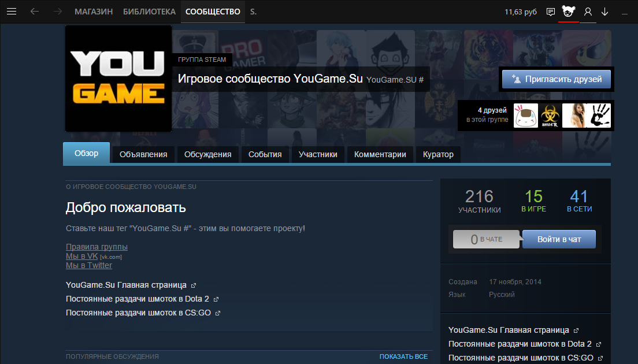Open the downloads arrow icon
The width and height of the screenshot is (638, 364).
[x=604, y=12]
